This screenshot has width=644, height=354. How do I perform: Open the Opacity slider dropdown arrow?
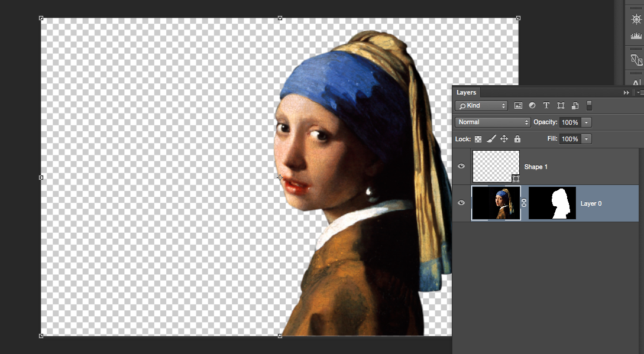(587, 122)
